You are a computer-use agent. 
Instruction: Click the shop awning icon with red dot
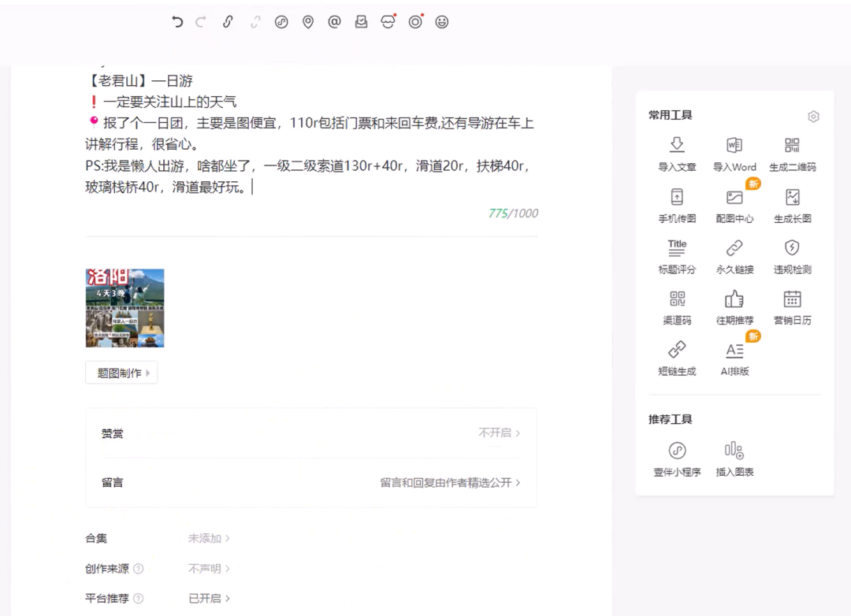388,22
